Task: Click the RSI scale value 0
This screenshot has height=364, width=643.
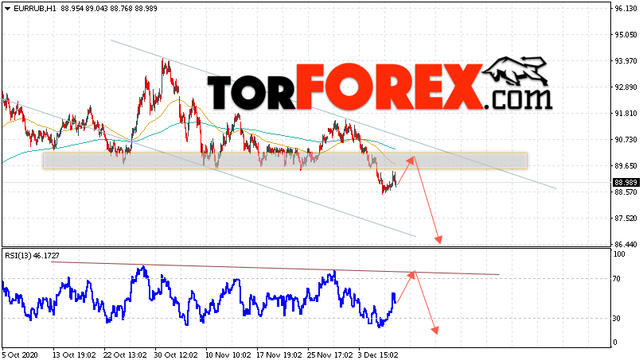Action: point(614,343)
